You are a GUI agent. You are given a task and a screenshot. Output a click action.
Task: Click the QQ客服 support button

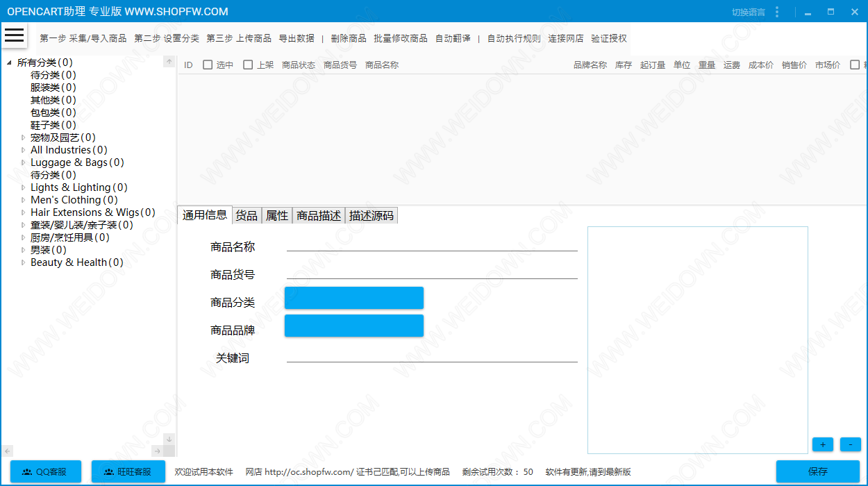point(46,471)
